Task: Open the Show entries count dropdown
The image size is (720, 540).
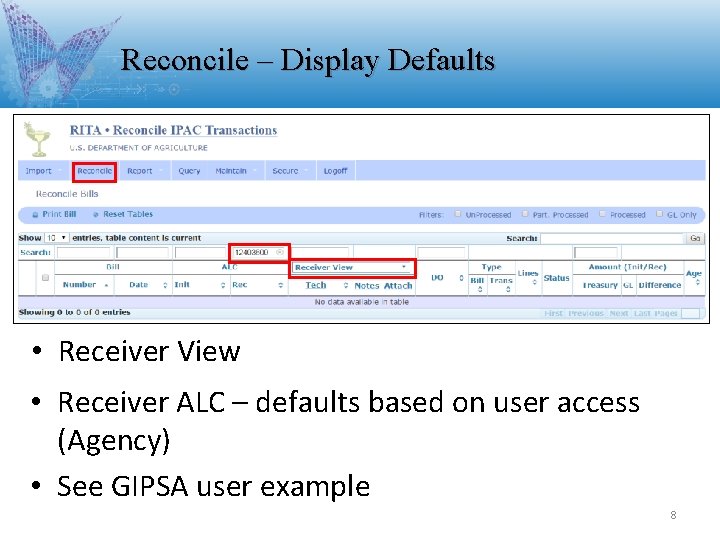Action: (56, 238)
